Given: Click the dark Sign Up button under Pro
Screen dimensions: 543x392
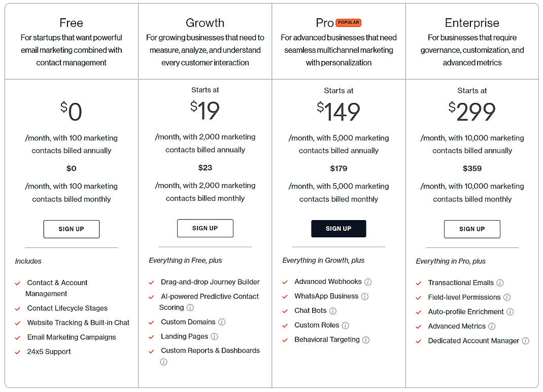Looking at the screenshot, I should click(x=338, y=228).
